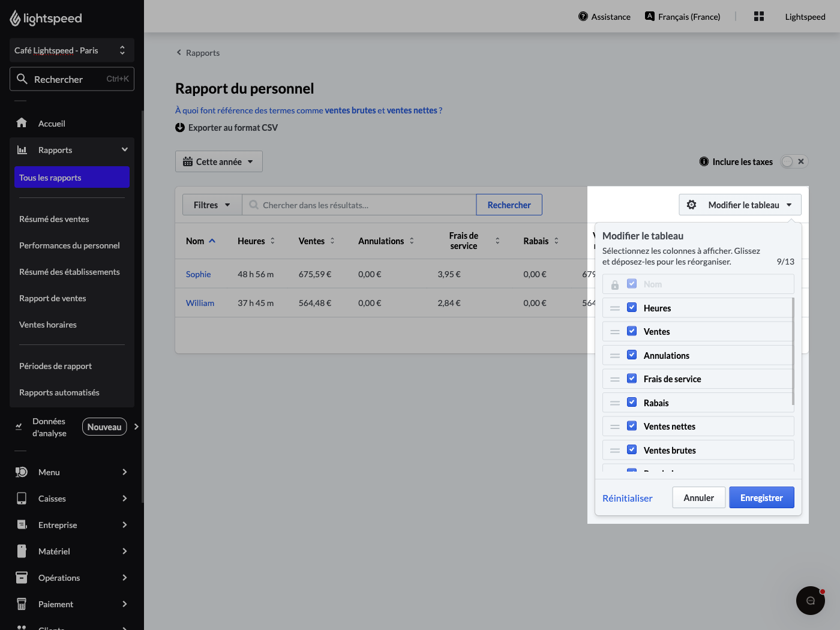Click the drag handle for Rabais column
840x630 pixels.
point(615,403)
